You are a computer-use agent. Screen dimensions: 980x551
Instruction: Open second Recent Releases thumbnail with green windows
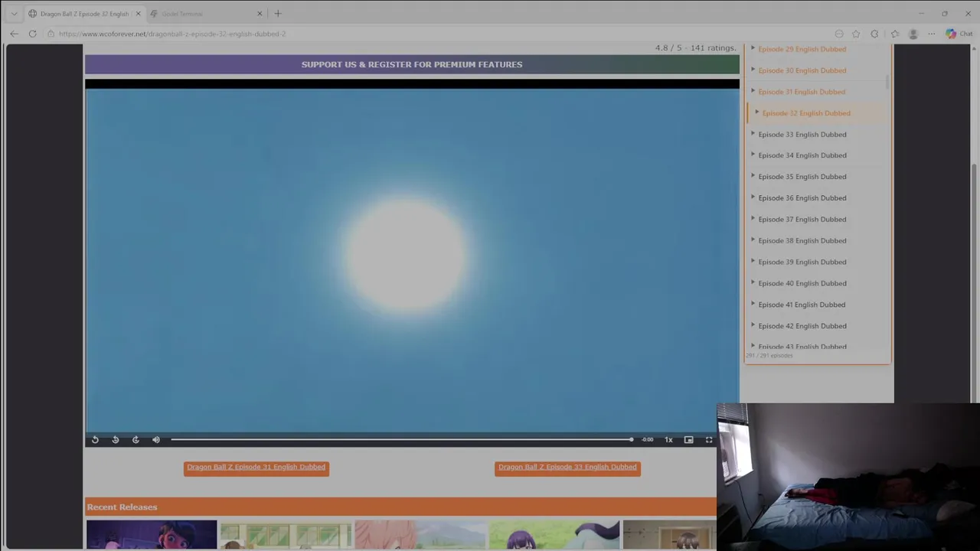click(x=286, y=535)
